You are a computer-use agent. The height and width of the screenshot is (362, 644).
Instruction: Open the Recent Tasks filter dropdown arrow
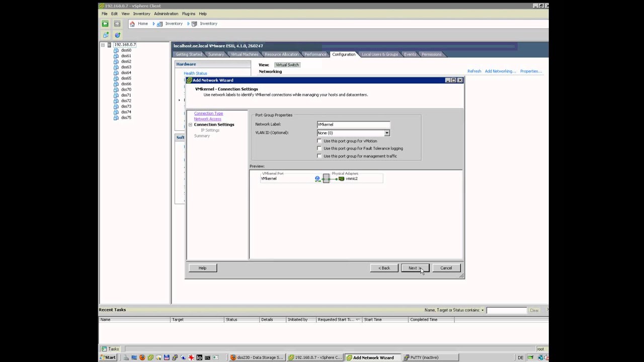coord(482,310)
